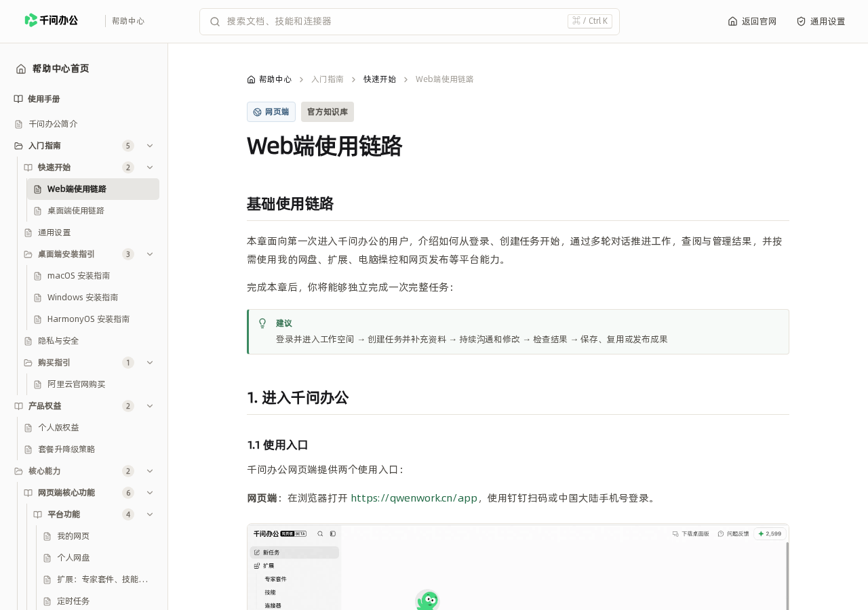This screenshot has height=610, width=868.
Task: Open HarmonyOS 安装指南 page
Action: coord(93,319)
